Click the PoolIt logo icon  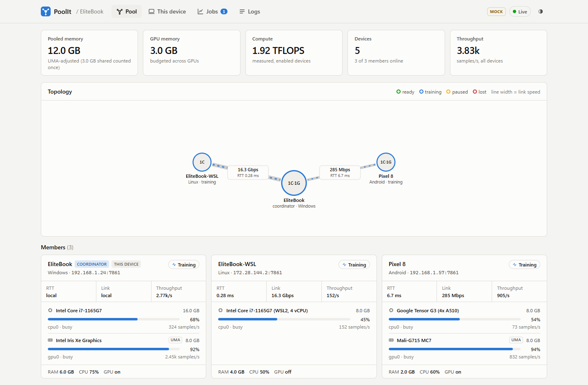click(x=46, y=11)
